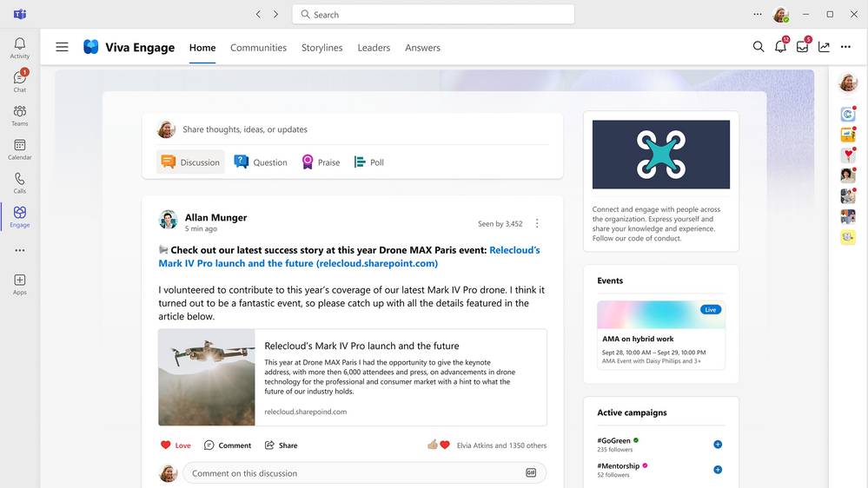Open the Engage inbox icon

[802, 46]
